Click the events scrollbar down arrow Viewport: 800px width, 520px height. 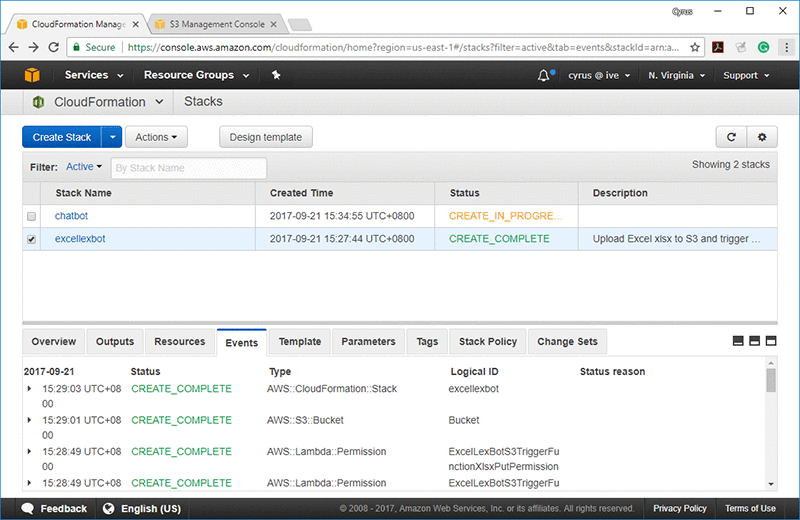coord(771,484)
